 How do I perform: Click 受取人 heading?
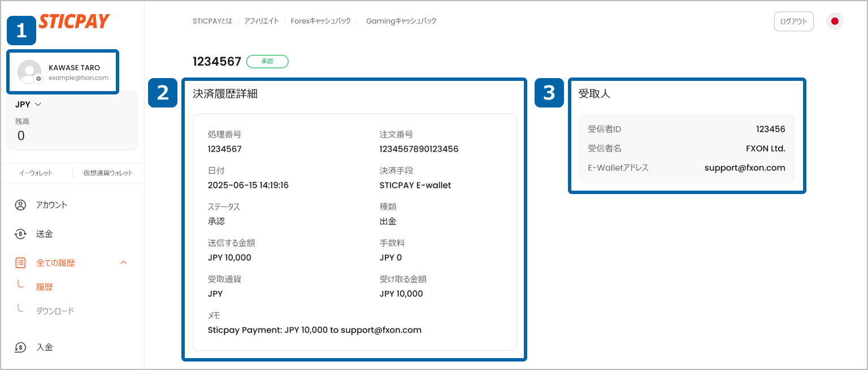click(594, 94)
